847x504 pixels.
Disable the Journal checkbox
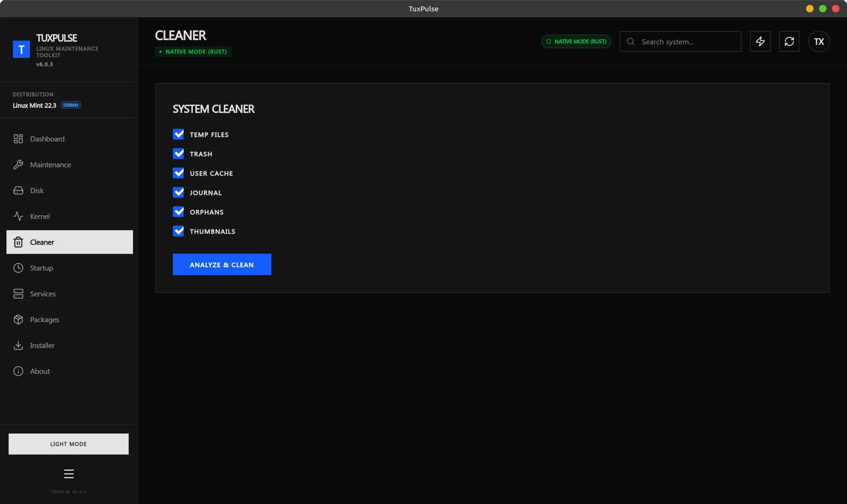coord(178,193)
